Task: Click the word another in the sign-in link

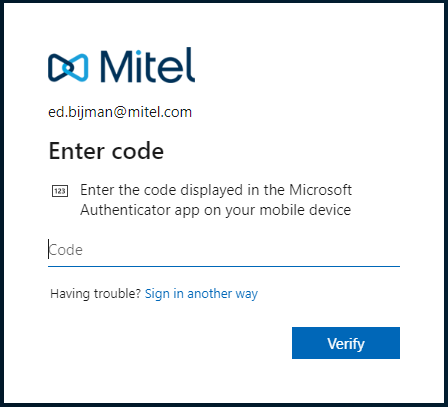Action: 209,294
